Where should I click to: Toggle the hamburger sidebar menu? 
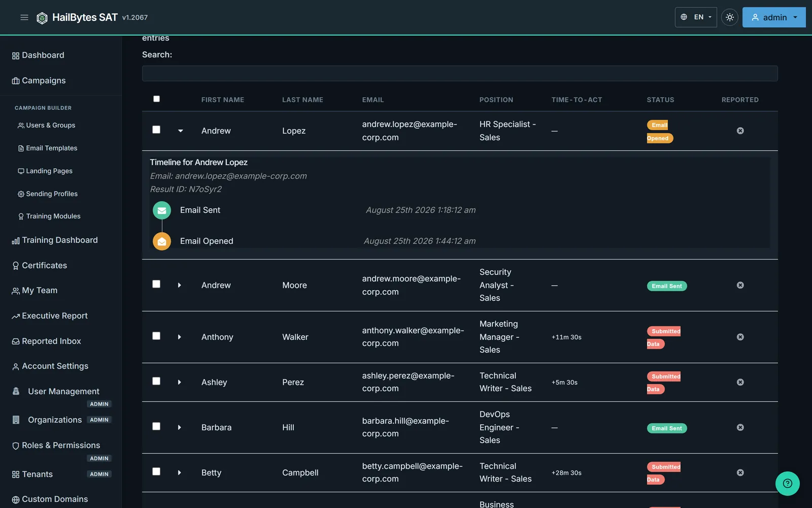(x=24, y=17)
